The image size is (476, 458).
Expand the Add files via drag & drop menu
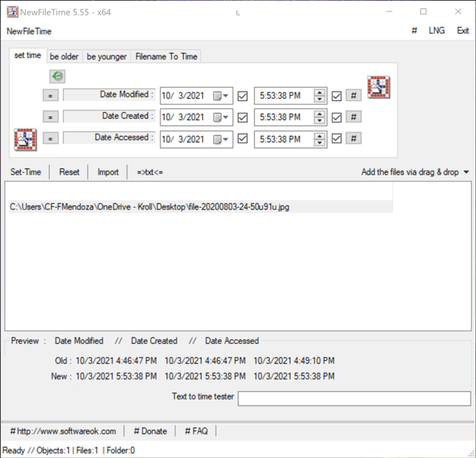click(466, 172)
